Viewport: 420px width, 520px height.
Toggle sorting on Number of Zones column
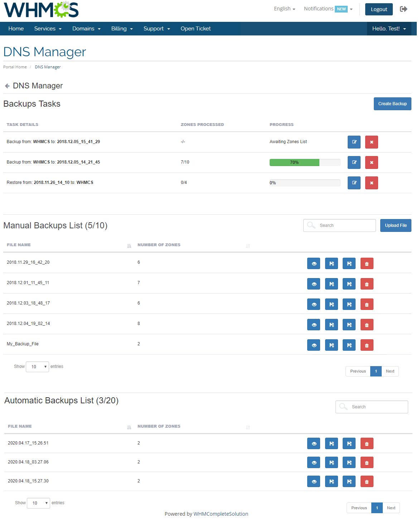(x=247, y=246)
